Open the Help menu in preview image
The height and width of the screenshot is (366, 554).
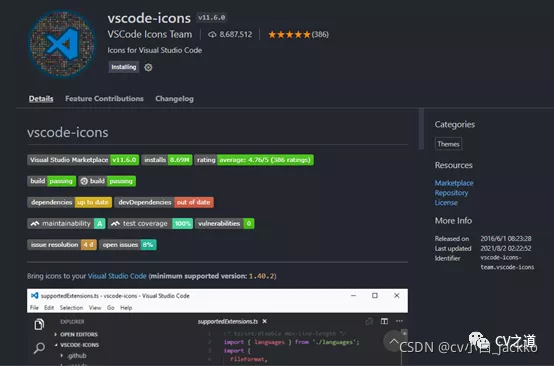click(126, 308)
